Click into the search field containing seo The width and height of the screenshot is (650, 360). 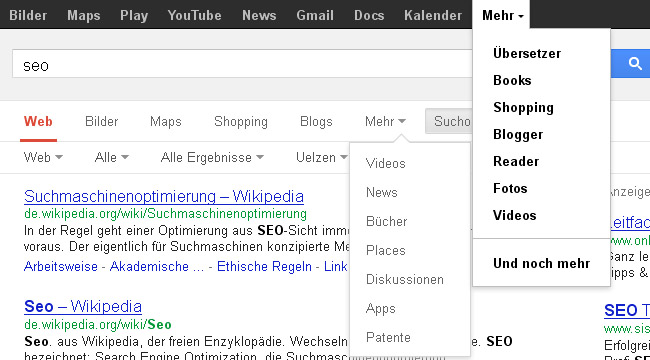point(242,63)
